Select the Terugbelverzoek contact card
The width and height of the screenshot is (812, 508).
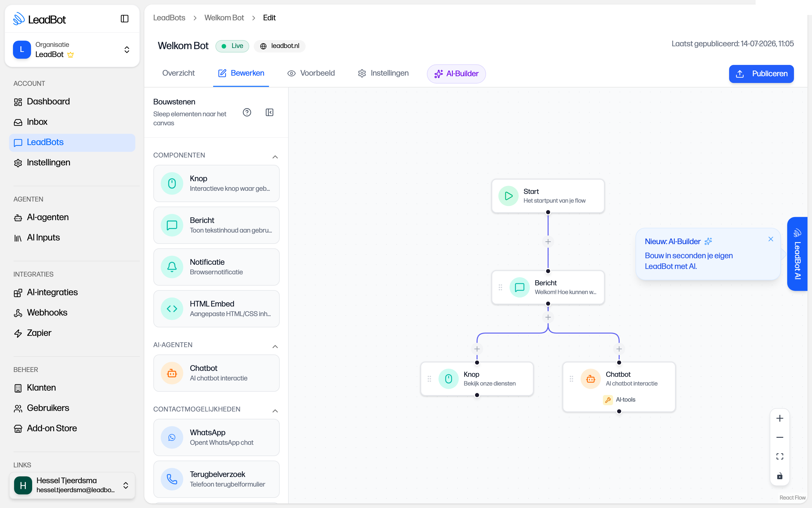[217, 479]
